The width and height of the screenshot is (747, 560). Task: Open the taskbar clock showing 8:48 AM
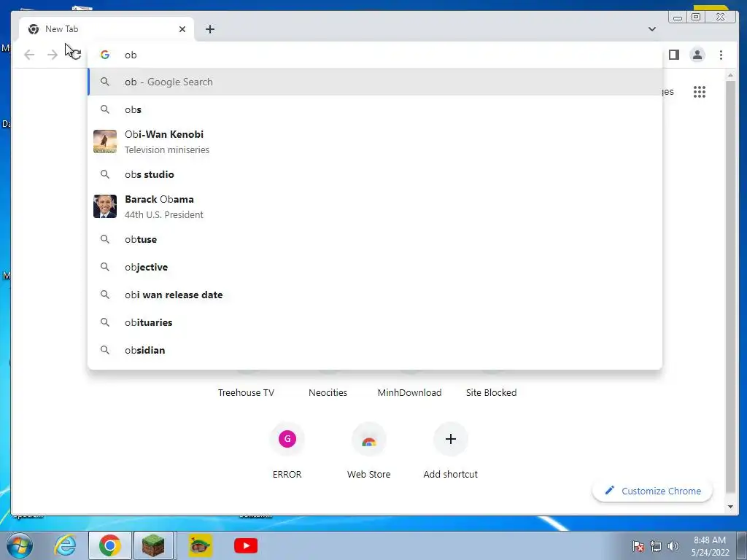click(710, 546)
